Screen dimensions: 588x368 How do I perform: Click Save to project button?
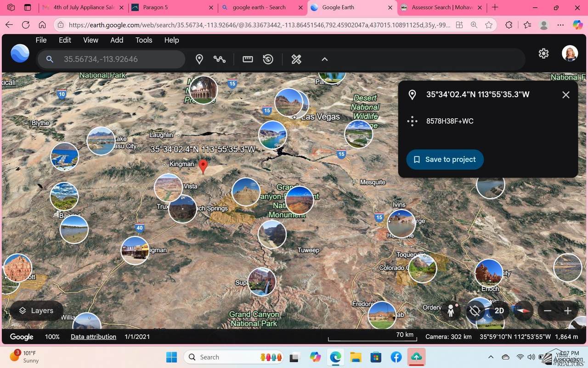click(445, 160)
